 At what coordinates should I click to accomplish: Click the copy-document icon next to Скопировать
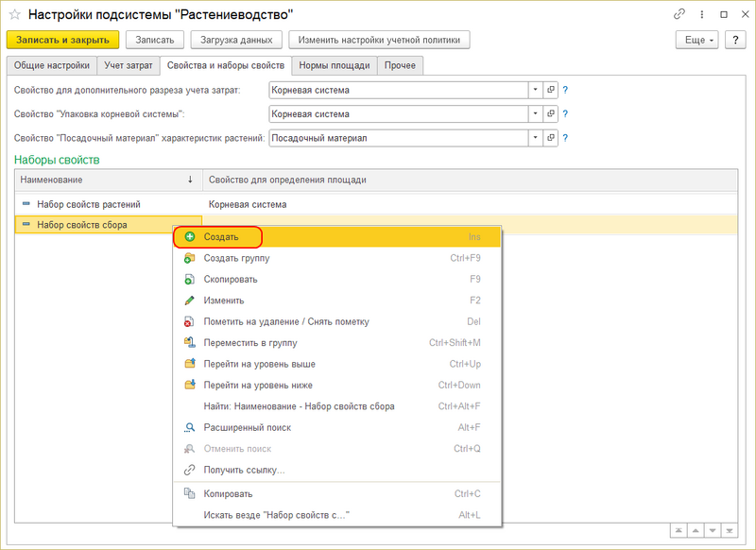pos(190,279)
